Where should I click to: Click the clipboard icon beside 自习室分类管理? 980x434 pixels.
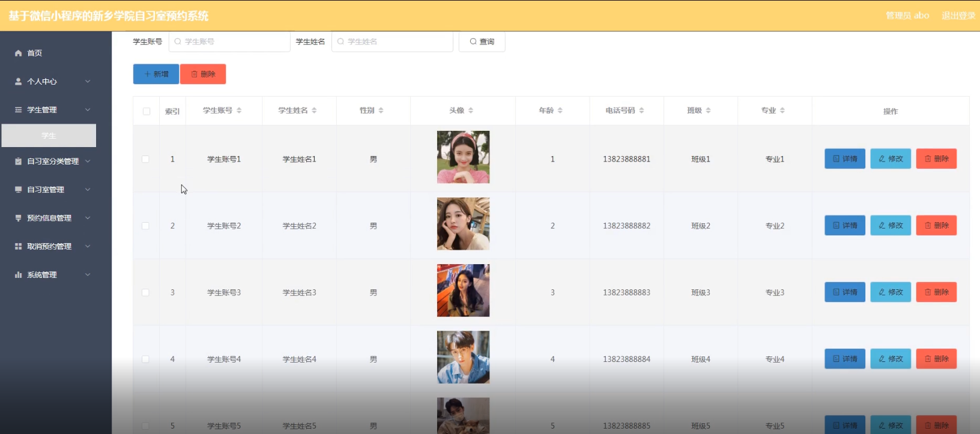click(x=19, y=161)
